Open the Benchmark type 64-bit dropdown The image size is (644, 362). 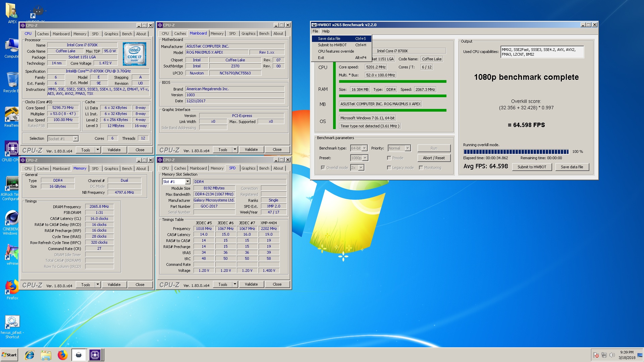tap(359, 148)
